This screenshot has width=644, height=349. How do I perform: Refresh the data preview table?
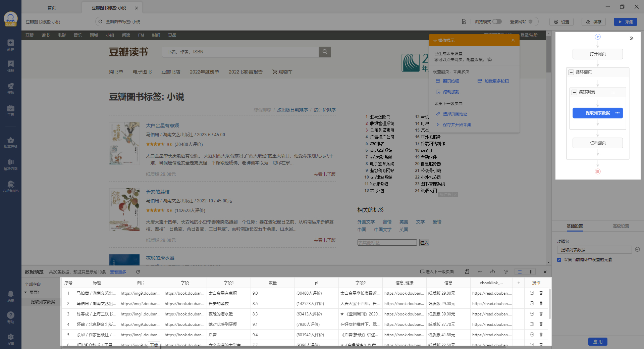pyautogui.click(x=138, y=272)
